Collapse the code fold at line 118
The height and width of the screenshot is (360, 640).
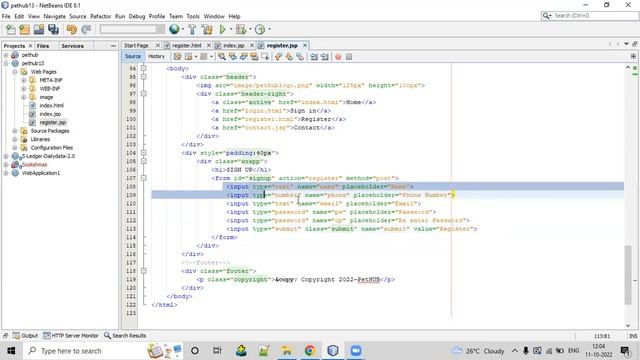[144, 271]
